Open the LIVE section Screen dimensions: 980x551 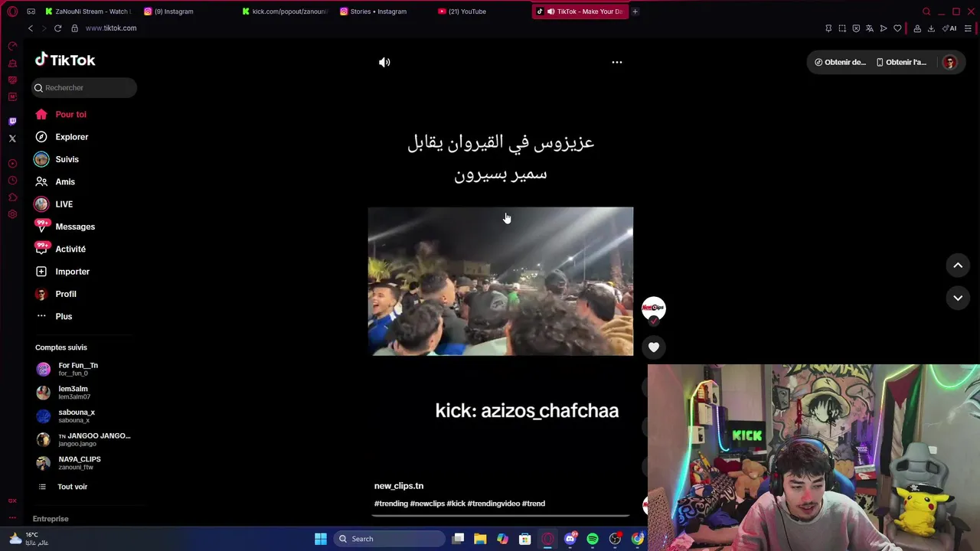point(54,204)
